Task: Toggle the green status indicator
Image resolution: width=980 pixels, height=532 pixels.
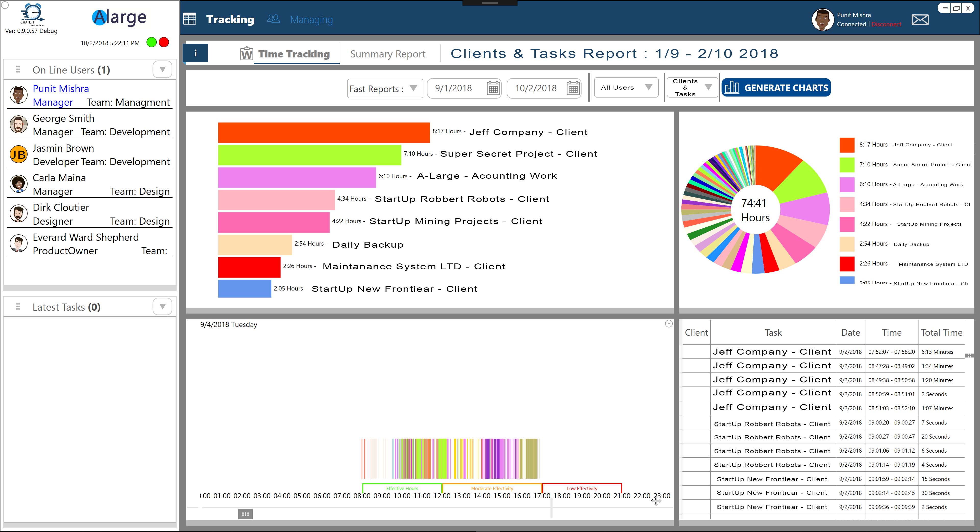Action: click(x=151, y=42)
